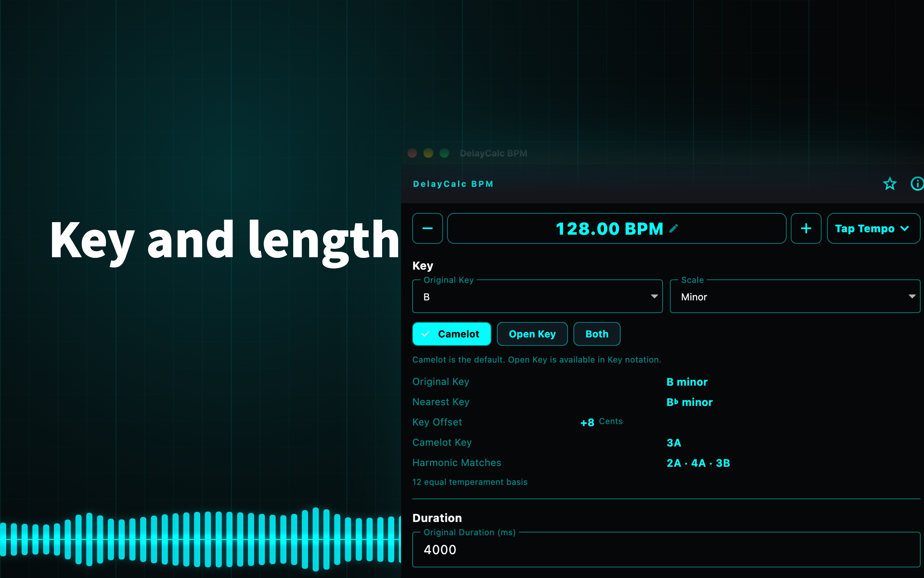Click the favorite star icon
This screenshot has width=924, height=578.
[890, 184]
